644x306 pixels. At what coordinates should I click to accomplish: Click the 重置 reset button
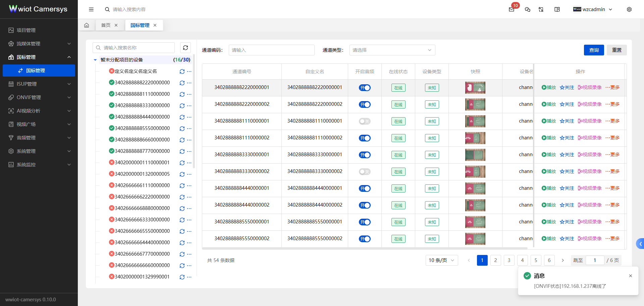[x=616, y=50]
